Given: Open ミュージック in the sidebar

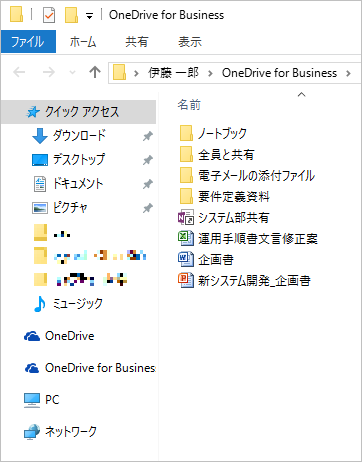Looking at the screenshot, I should pyautogui.click(x=77, y=304).
